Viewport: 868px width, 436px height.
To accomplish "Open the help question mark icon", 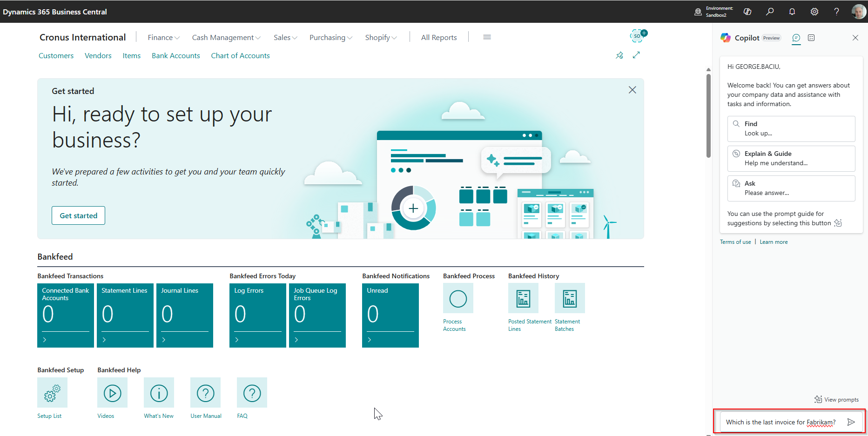I will click(x=836, y=12).
